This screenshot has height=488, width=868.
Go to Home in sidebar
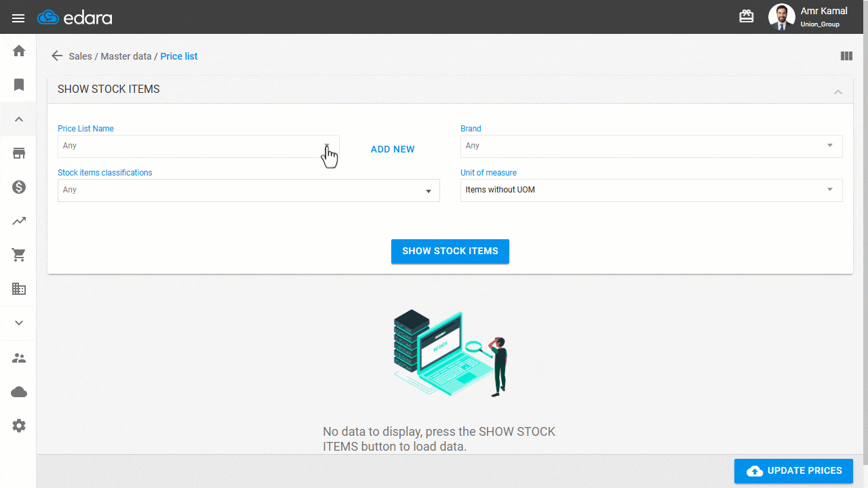tap(19, 51)
